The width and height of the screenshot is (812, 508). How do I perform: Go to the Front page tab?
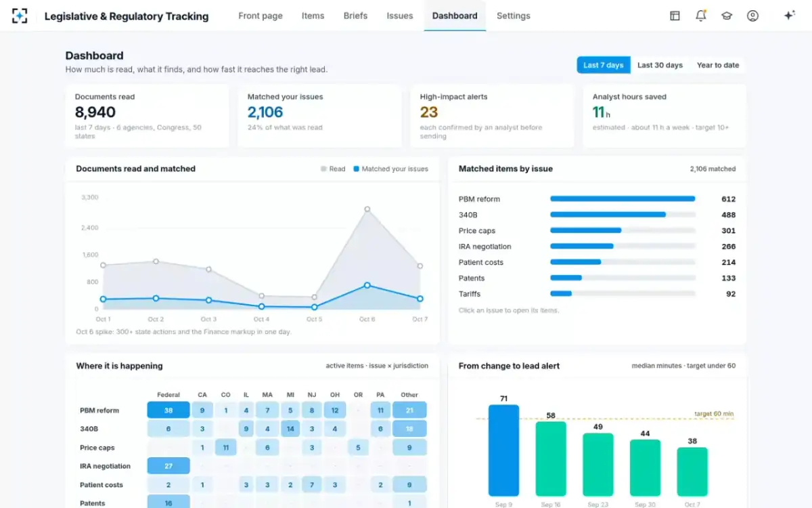point(261,16)
